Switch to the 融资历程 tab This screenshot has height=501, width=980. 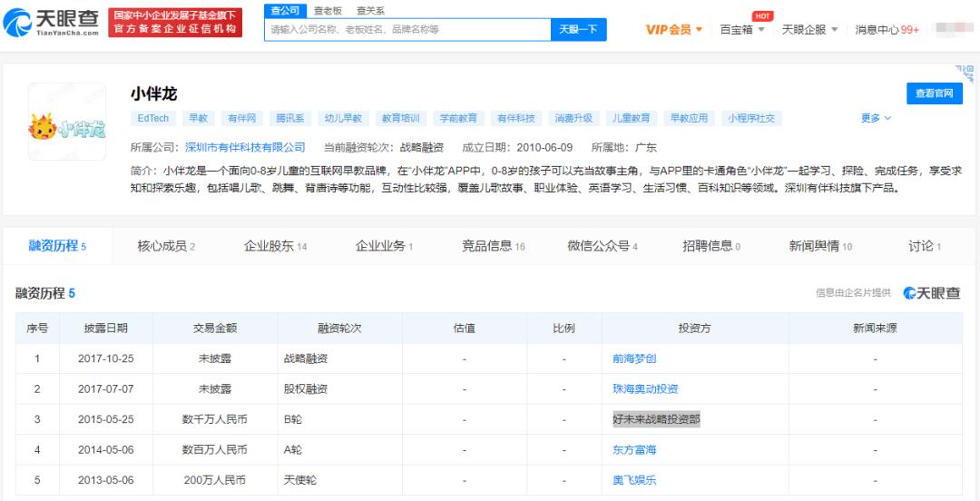pos(57,247)
